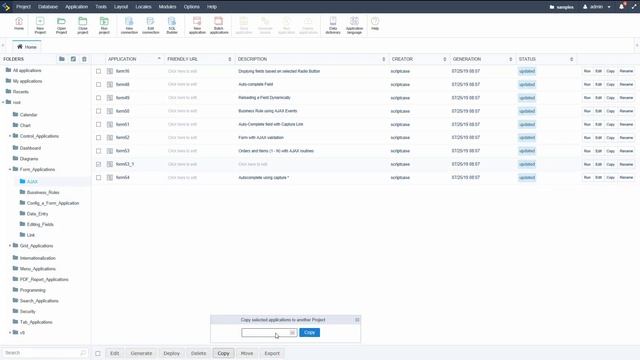Open the Application menu

coord(76,7)
